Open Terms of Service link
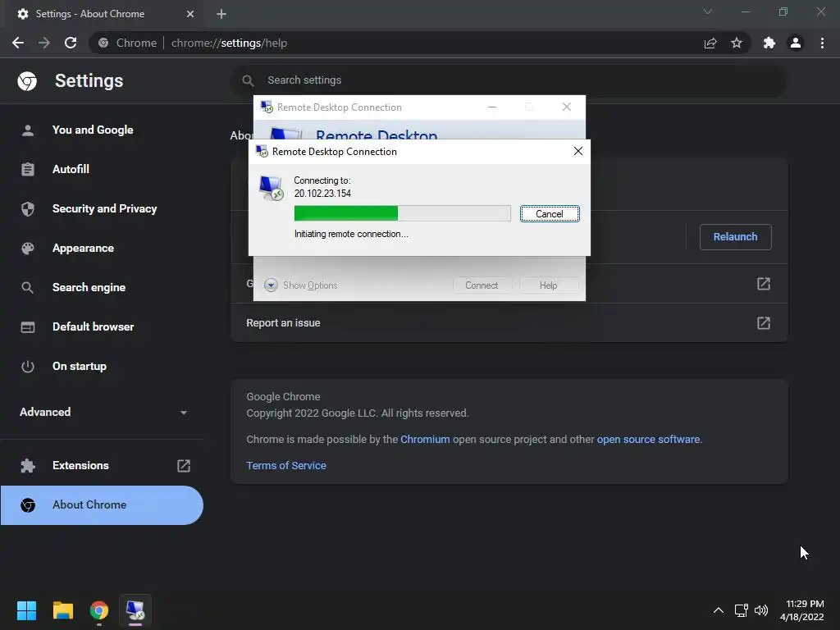Viewport: 840px width, 630px height. 286,466
